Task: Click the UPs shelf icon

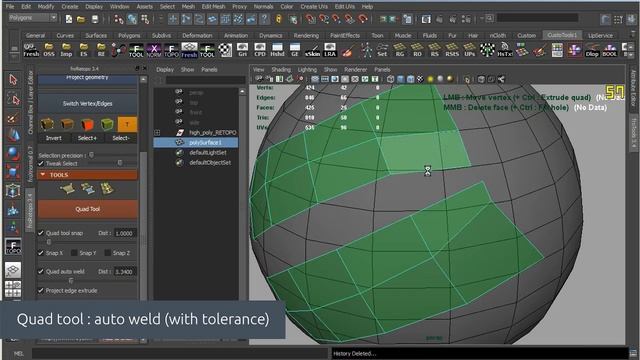Action: click(470, 50)
